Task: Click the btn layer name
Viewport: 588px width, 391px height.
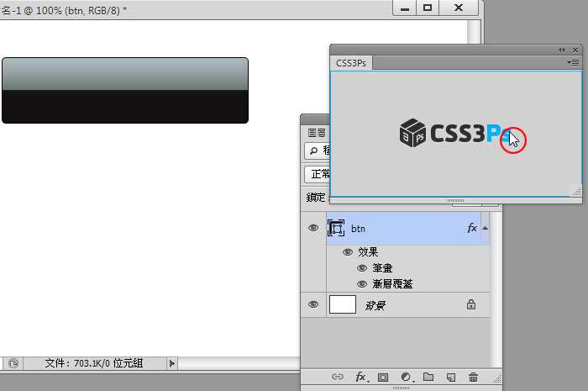Action: (358, 229)
